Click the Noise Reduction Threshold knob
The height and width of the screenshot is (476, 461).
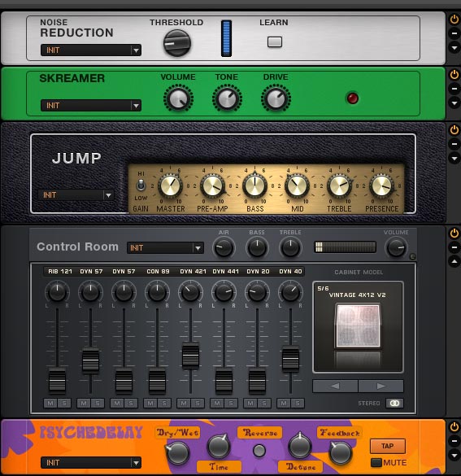[177, 43]
